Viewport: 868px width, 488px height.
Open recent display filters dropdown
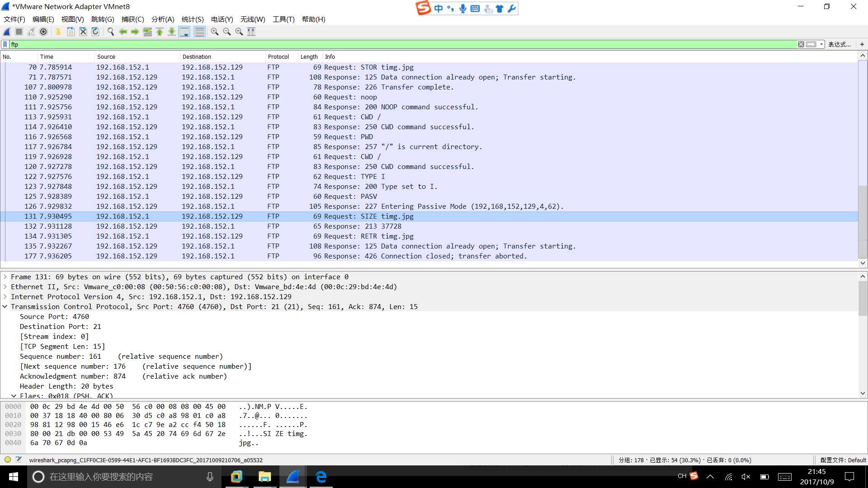point(821,44)
